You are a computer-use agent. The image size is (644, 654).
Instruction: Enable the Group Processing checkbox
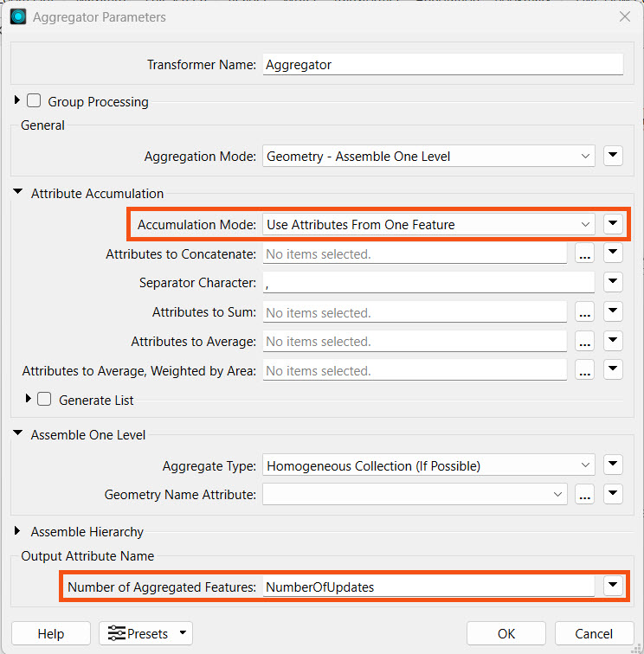34,101
